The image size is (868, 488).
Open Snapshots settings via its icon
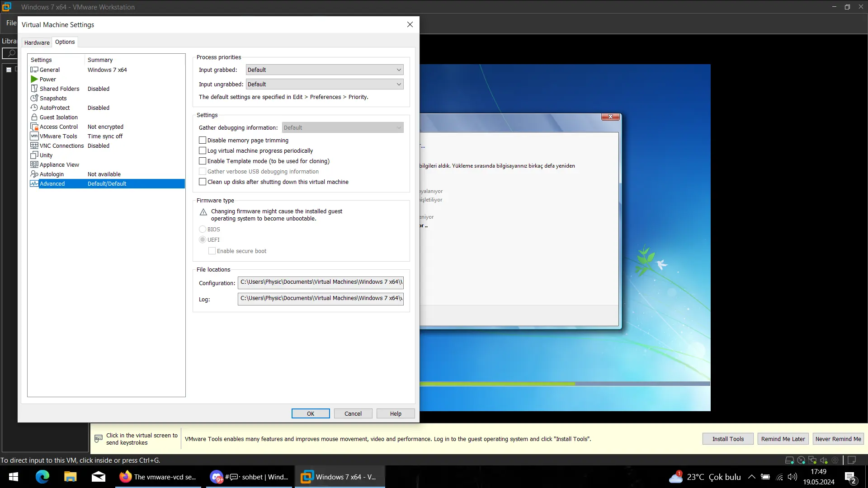pos(34,98)
